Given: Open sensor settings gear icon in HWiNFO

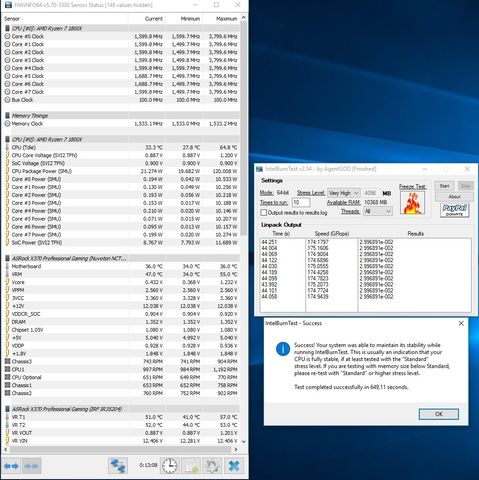Looking at the screenshot, I should (212, 466).
